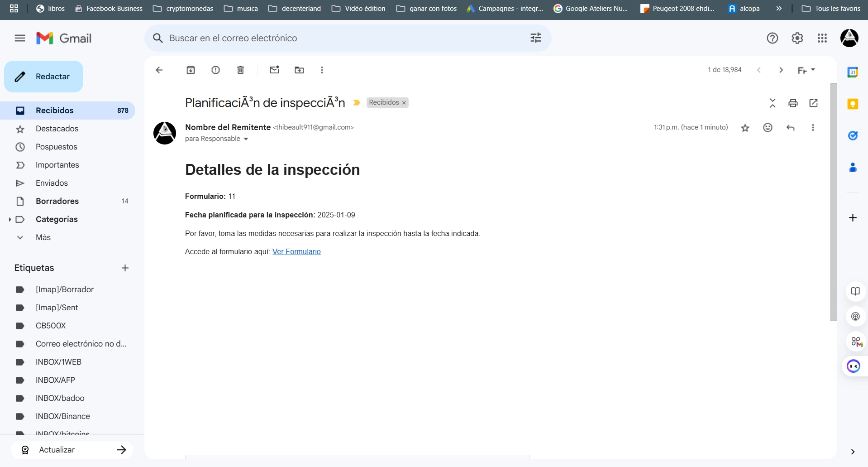Collapse the main menu with hamburger button
Screen dimensions: 868x467
[20, 38]
